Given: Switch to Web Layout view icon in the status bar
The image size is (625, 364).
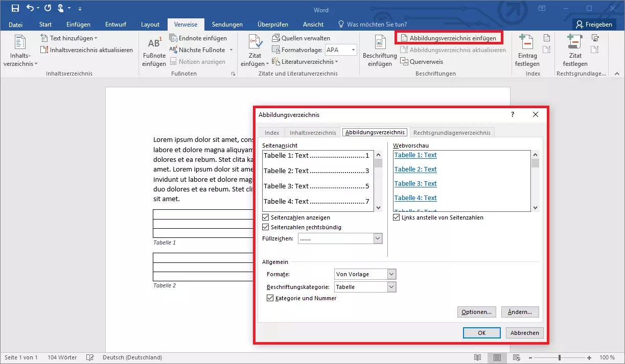Looking at the screenshot, I should [517, 357].
